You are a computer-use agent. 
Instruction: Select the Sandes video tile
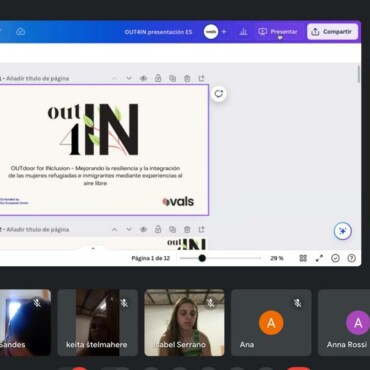coord(25,322)
